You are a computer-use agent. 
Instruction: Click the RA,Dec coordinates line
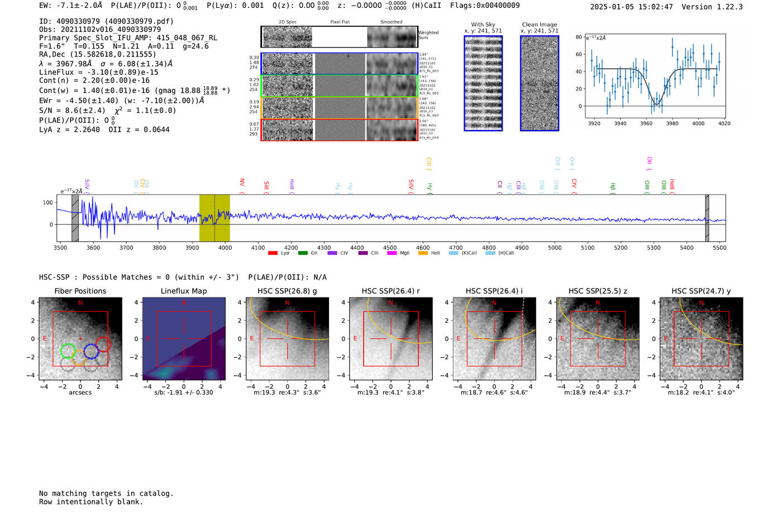[98, 54]
